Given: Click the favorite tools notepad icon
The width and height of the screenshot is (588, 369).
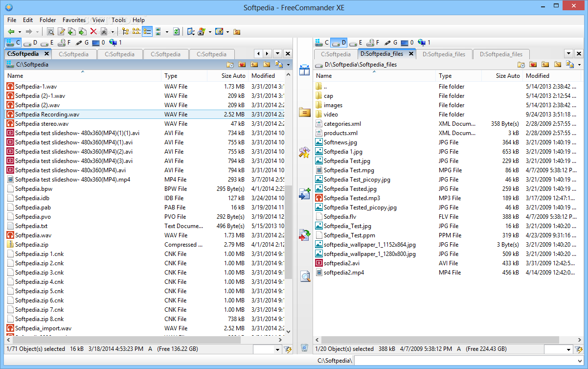Looking at the screenshot, I should coord(219,31).
